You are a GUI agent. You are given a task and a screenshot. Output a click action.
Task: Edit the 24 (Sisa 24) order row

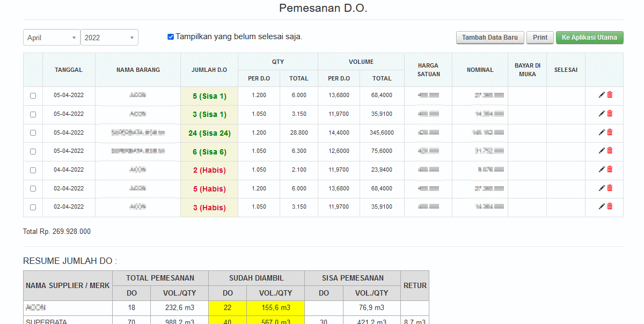click(602, 132)
